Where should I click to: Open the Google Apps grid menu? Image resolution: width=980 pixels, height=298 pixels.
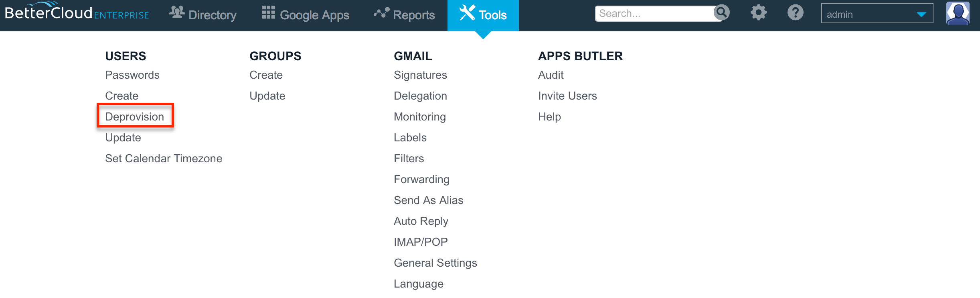click(306, 14)
